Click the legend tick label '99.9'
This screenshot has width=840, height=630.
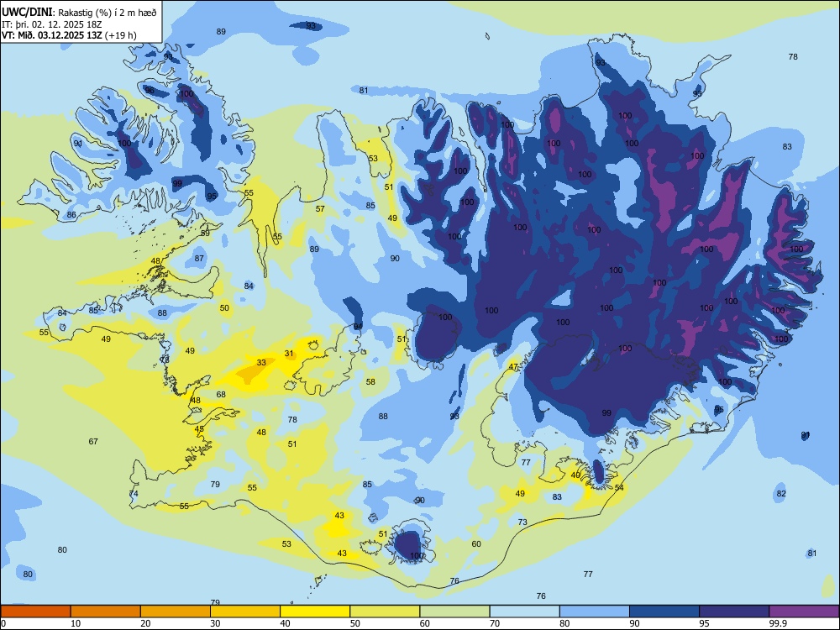click(x=778, y=623)
